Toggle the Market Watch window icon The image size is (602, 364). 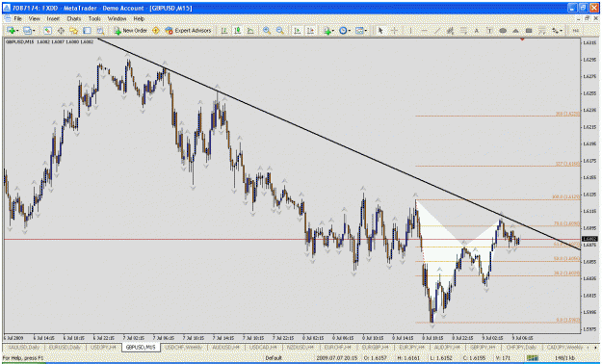tap(47, 31)
